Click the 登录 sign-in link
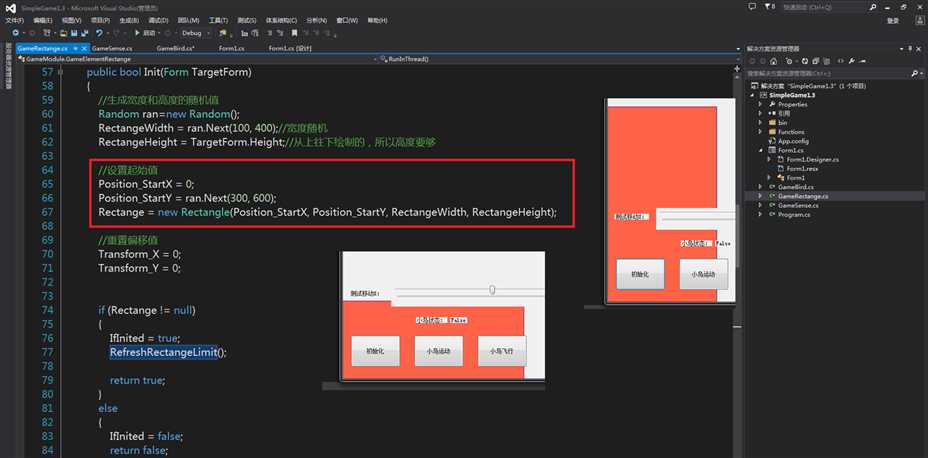Screen dimensions: 928x458 coord(893,21)
